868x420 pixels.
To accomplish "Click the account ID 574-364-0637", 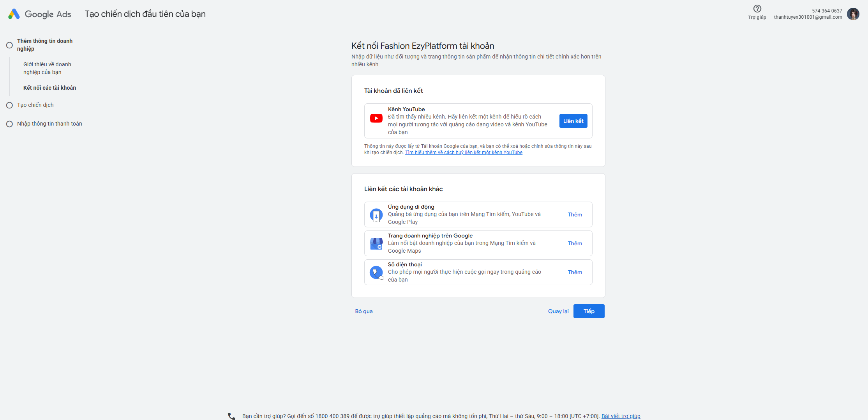I will tap(827, 11).
